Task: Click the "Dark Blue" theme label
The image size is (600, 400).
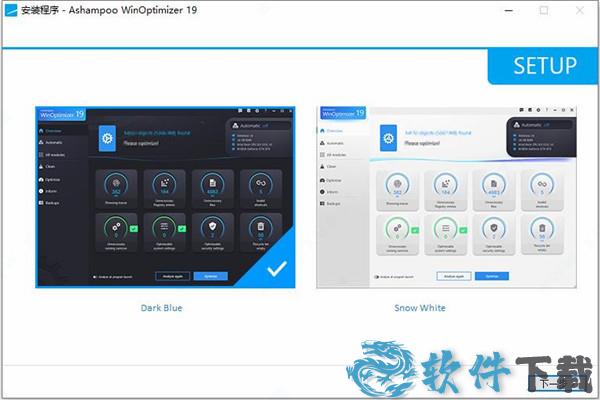Action: click(161, 308)
